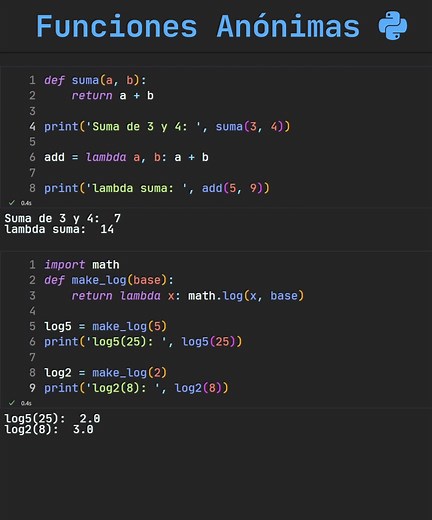Click the code line printing 'lambda suma: '

tap(157, 188)
